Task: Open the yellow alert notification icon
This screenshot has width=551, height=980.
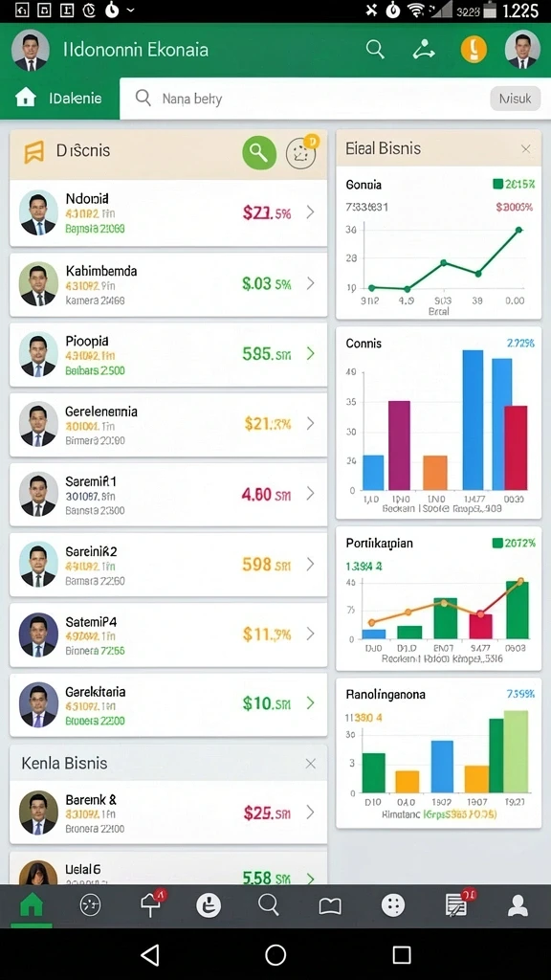Action: tap(474, 50)
